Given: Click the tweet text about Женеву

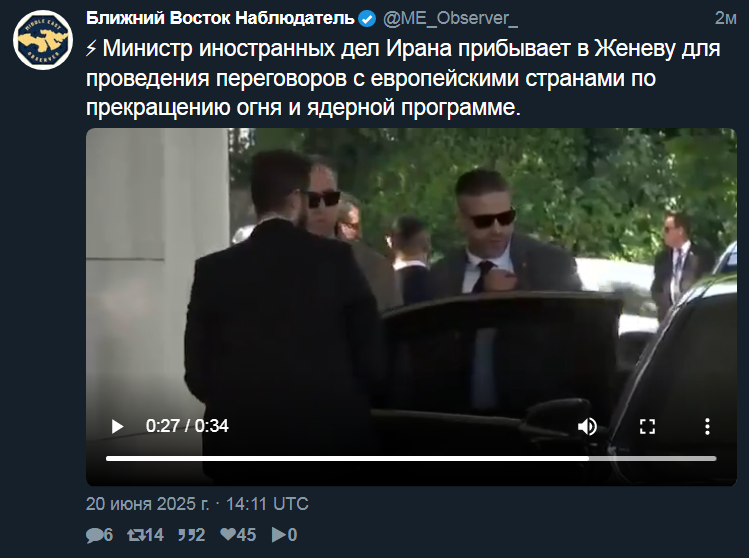Looking at the screenshot, I should (404, 77).
